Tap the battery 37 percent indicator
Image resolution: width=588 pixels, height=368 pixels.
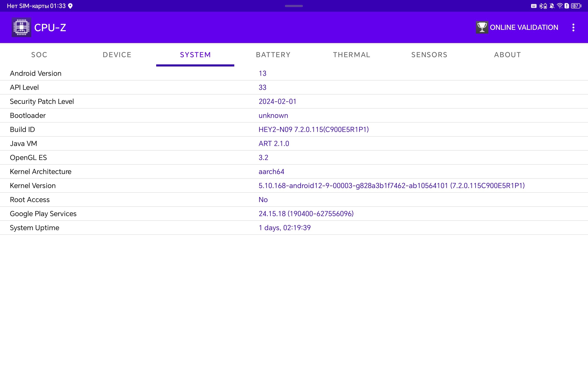[x=576, y=6]
